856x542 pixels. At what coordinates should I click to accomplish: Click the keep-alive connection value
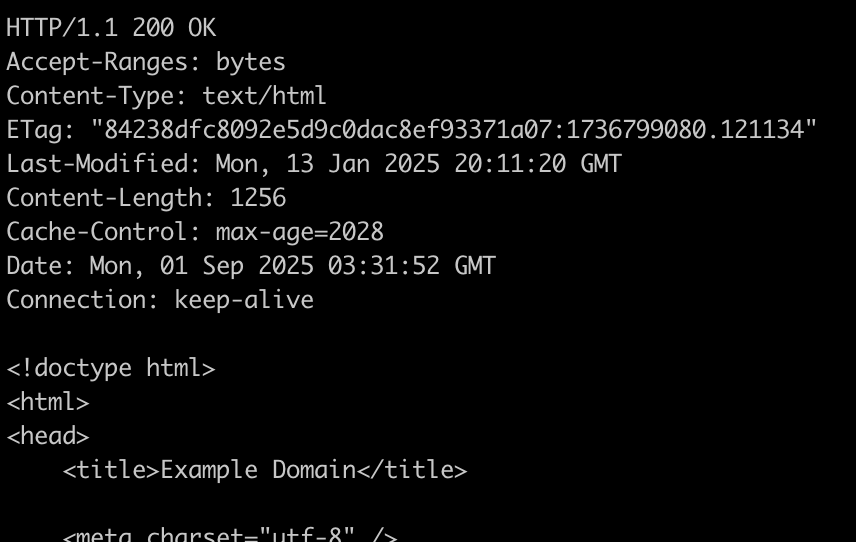pyautogui.click(x=244, y=300)
